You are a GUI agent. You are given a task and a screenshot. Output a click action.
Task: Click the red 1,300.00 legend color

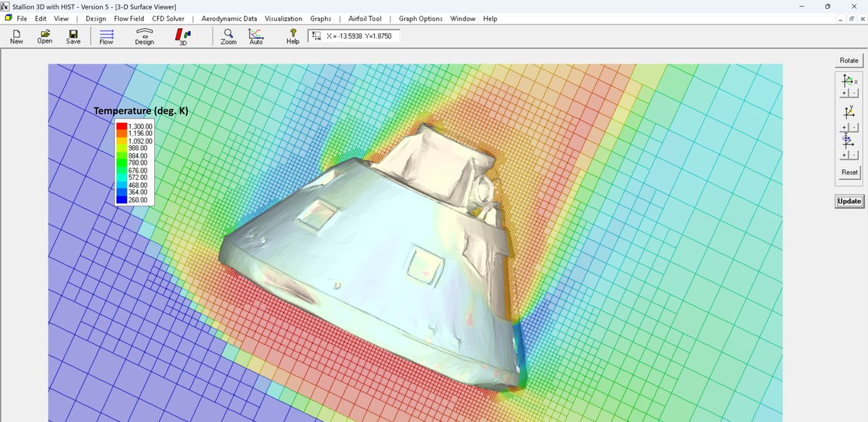[x=122, y=126]
